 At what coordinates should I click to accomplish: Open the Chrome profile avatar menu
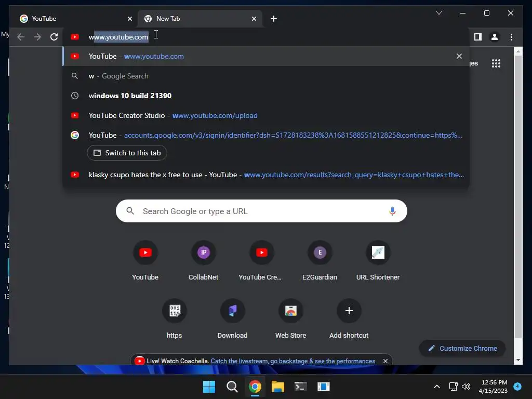(x=495, y=37)
